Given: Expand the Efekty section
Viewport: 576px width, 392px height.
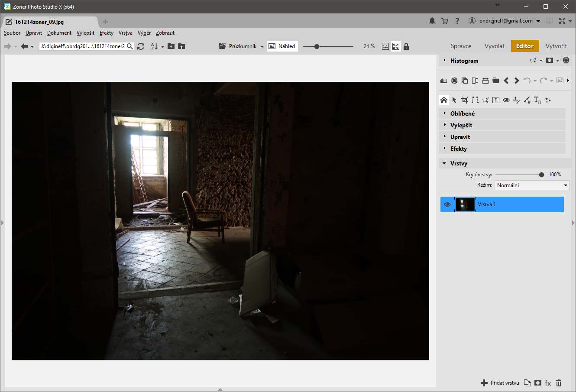Looking at the screenshot, I should click(502, 149).
